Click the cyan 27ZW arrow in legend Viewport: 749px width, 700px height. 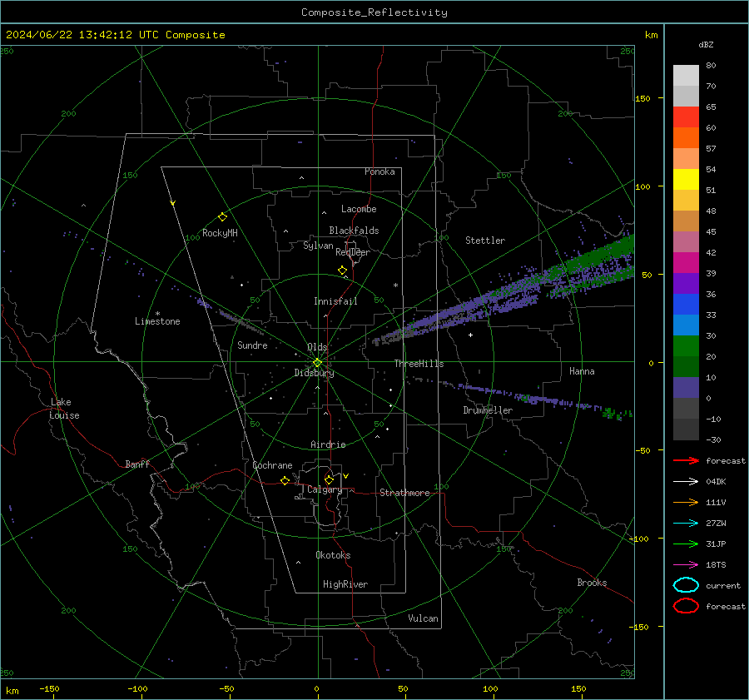point(686,524)
